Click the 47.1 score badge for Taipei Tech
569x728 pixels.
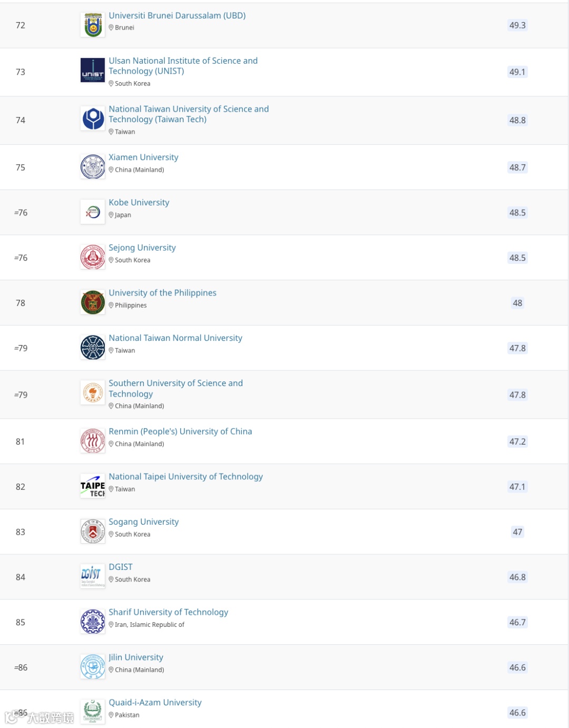point(517,487)
